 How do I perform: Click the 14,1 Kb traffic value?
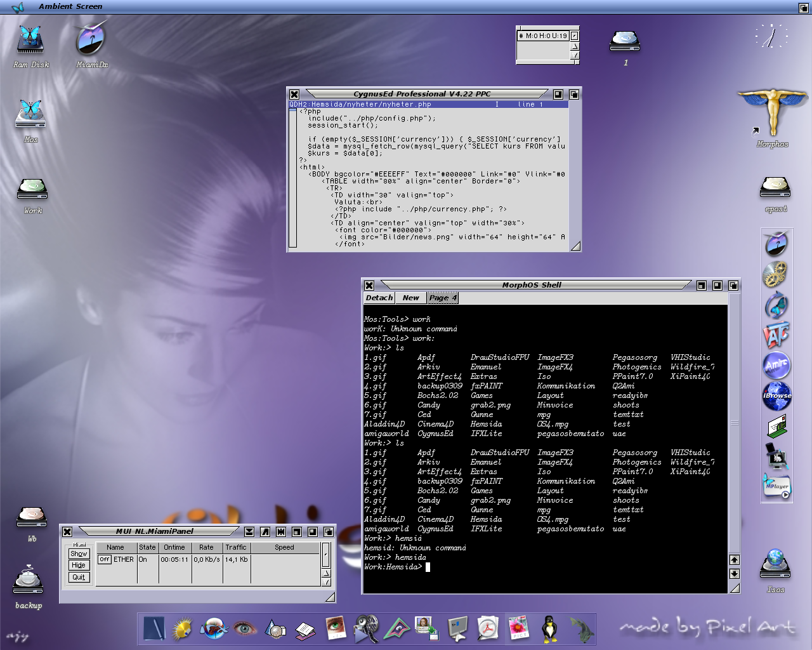pyautogui.click(x=236, y=559)
